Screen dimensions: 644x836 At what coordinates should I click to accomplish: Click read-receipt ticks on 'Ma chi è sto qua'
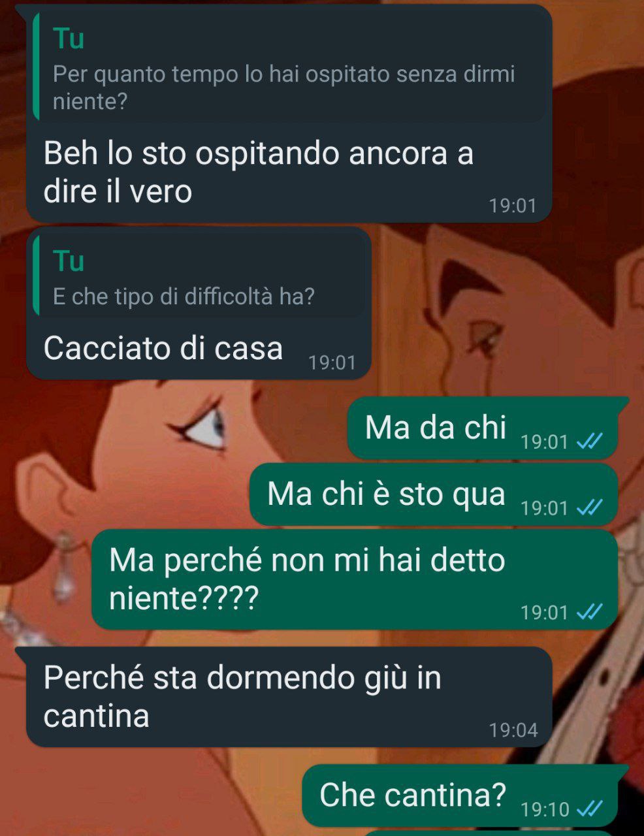[589, 507]
